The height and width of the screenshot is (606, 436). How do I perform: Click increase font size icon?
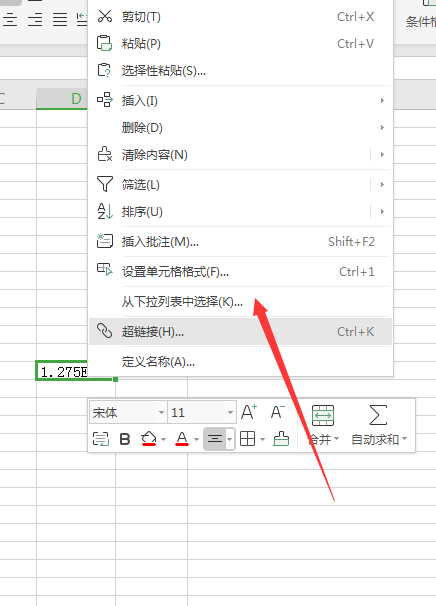click(x=249, y=412)
